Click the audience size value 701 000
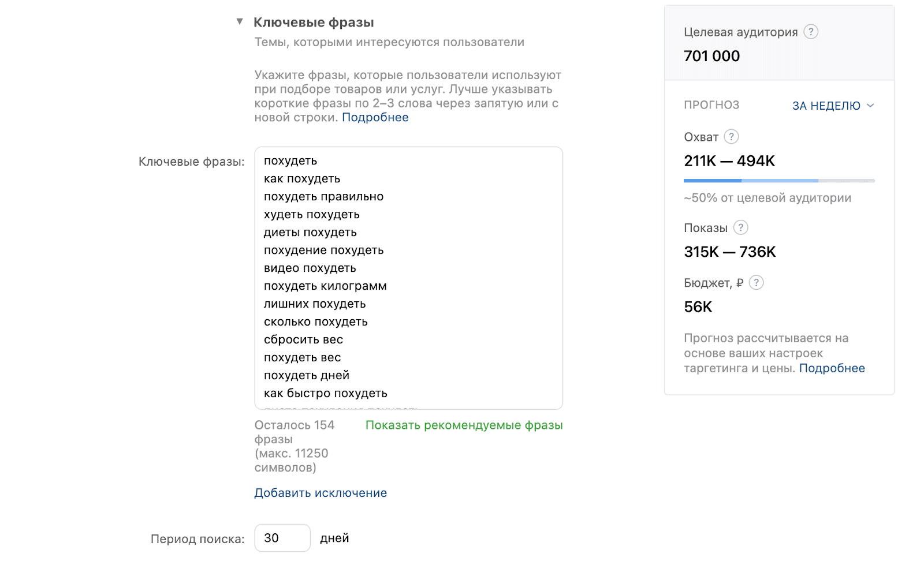 (x=711, y=56)
